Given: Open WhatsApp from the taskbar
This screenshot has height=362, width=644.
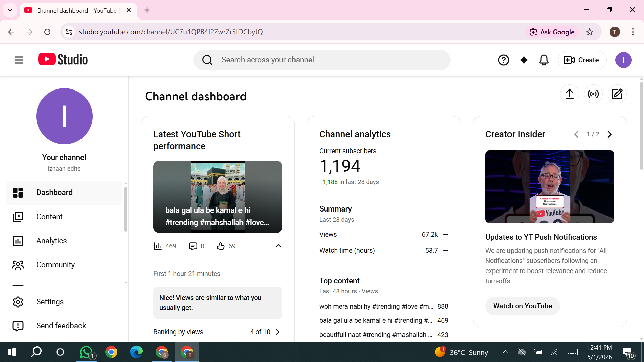Looking at the screenshot, I should [x=87, y=352].
